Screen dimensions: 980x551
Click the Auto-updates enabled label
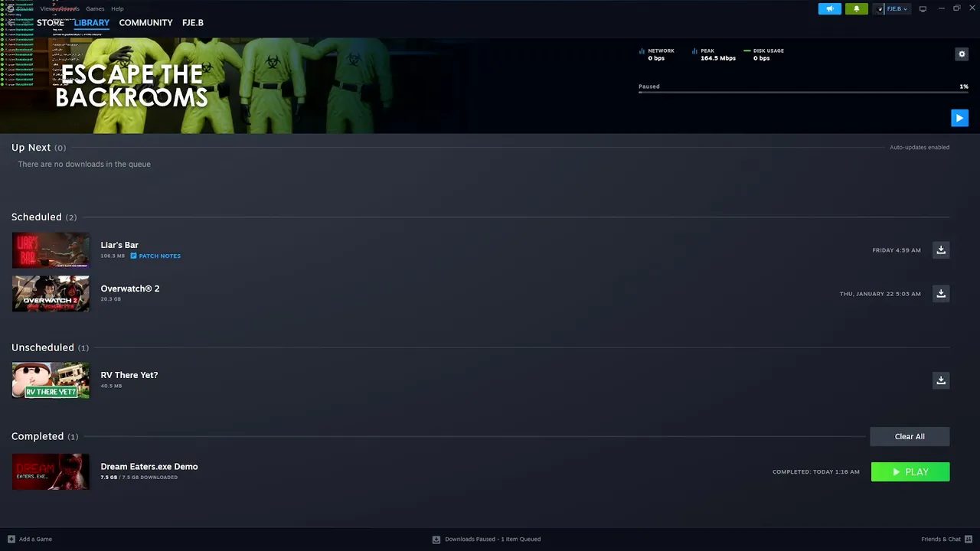coord(920,147)
